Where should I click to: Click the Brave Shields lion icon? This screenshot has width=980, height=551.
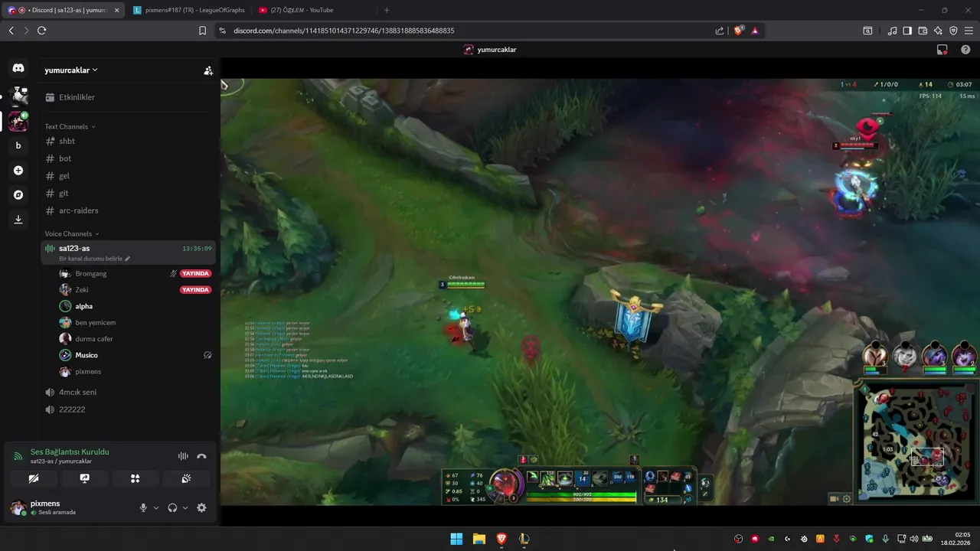coord(738,31)
